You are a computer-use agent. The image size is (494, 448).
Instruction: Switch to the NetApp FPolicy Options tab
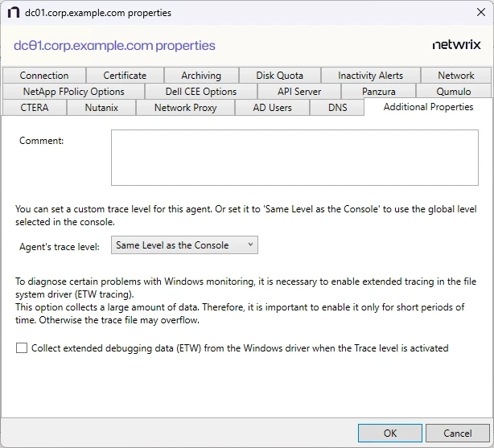click(74, 92)
